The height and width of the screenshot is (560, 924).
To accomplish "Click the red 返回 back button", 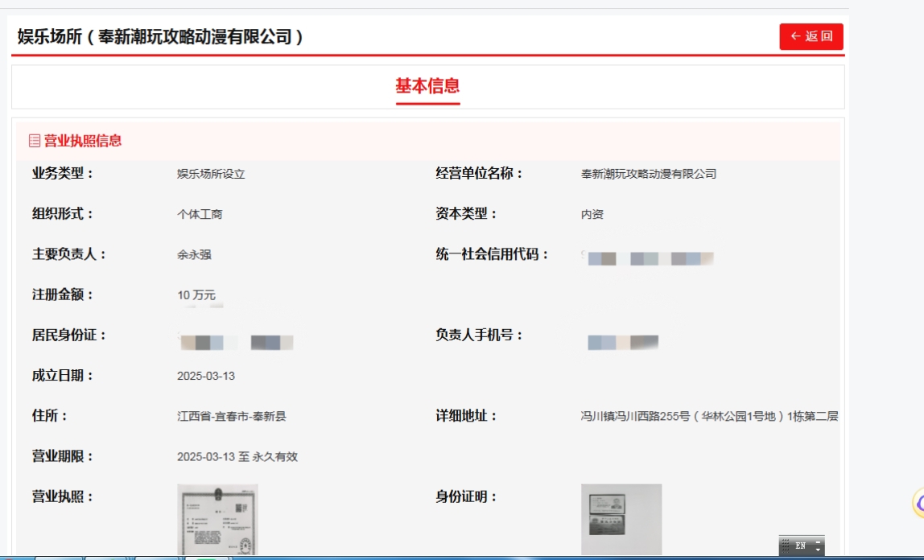I will (811, 36).
